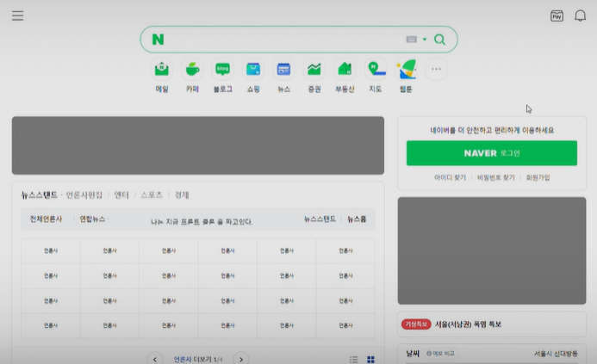Open the notifications bell

(x=581, y=16)
